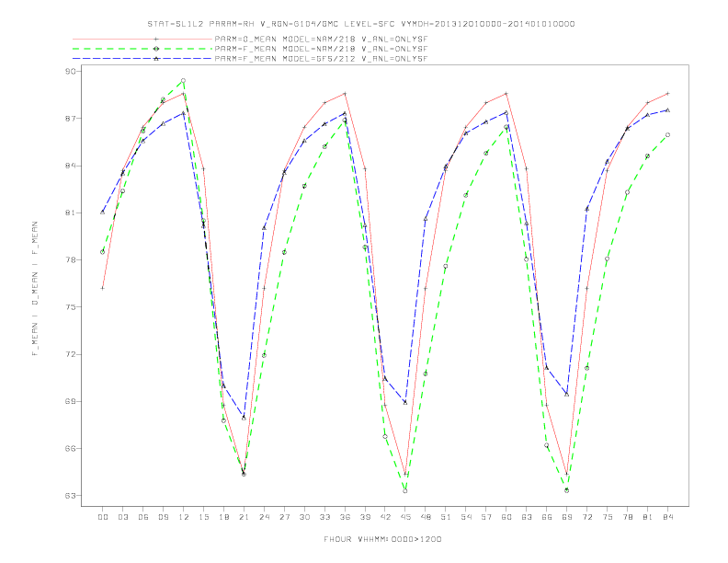The image size is (728, 563).
Task: Click x-axis tick label 39
Action: tap(366, 517)
